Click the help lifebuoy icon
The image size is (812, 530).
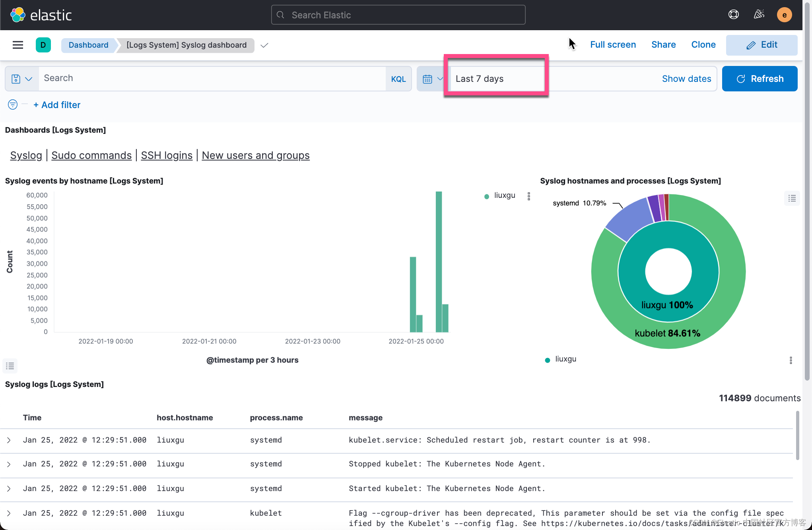(733, 15)
